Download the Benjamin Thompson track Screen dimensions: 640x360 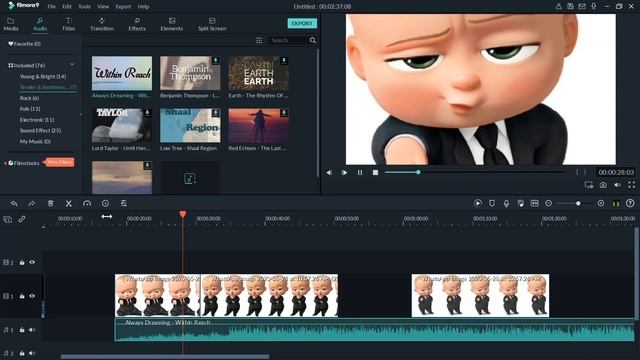(216, 61)
